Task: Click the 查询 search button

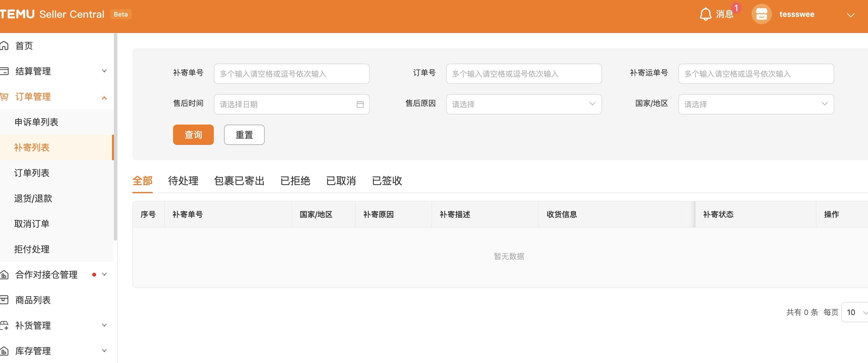Action: click(193, 134)
